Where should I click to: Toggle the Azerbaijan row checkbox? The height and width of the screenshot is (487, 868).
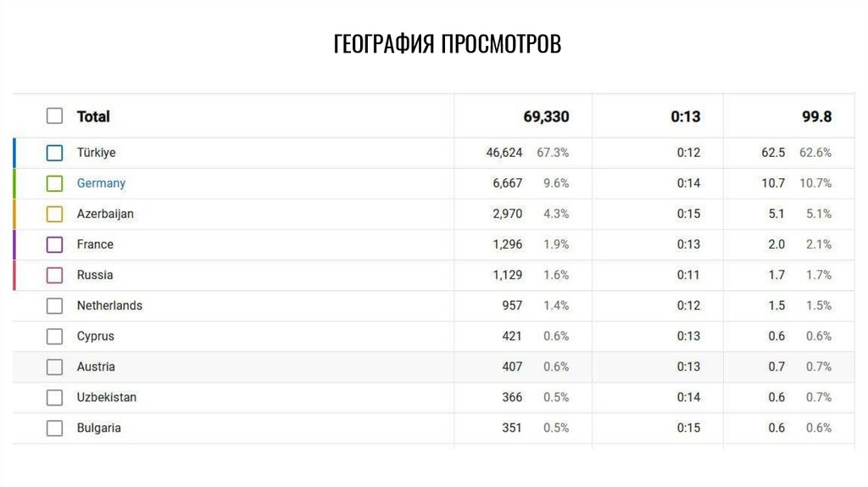coord(55,214)
